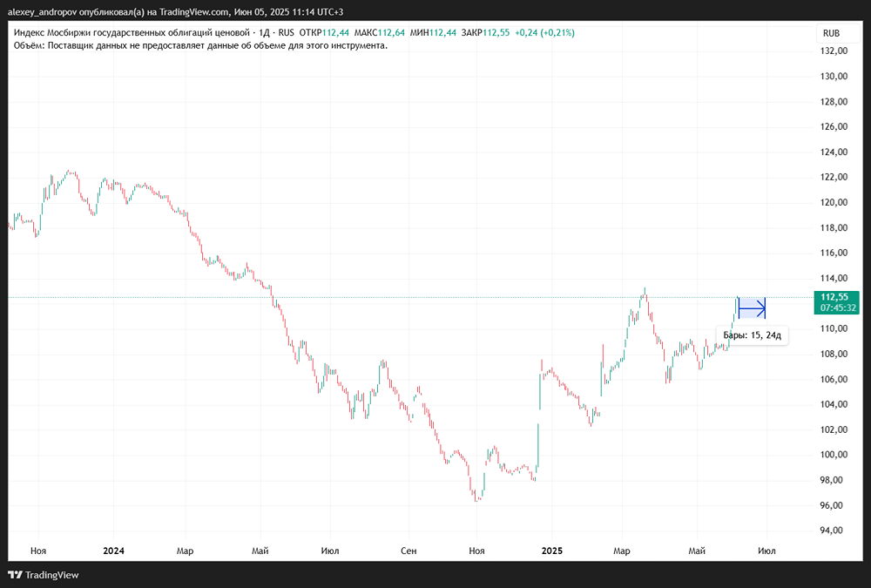Click the countdown timer 07:45:32
Viewport: 871px width, 588px height.
click(838, 308)
